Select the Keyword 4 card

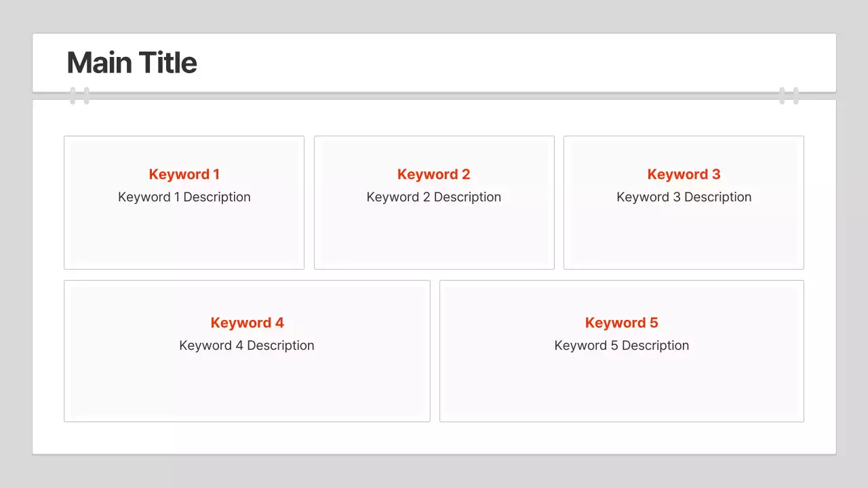coord(247,386)
